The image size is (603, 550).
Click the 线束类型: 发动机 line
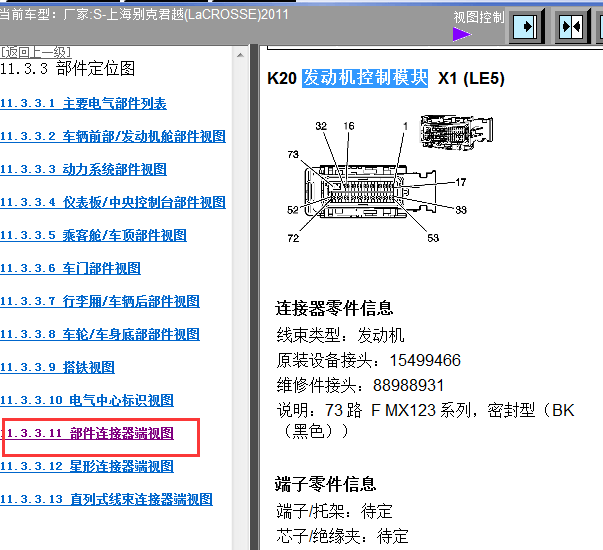340,335
